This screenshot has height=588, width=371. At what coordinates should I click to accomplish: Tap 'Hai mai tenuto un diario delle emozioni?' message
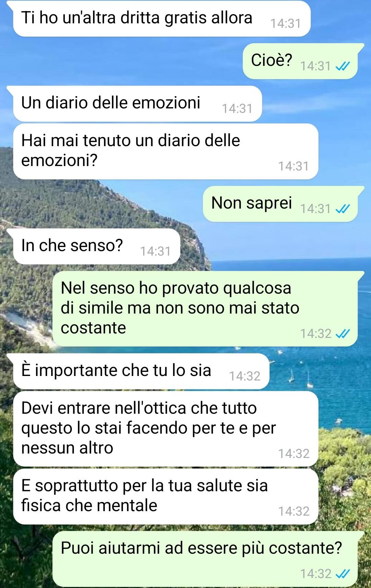click(x=166, y=151)
